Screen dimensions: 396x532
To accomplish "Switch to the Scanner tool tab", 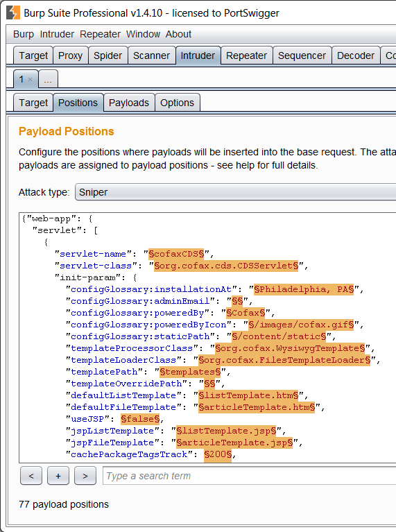I will [151, 55].
